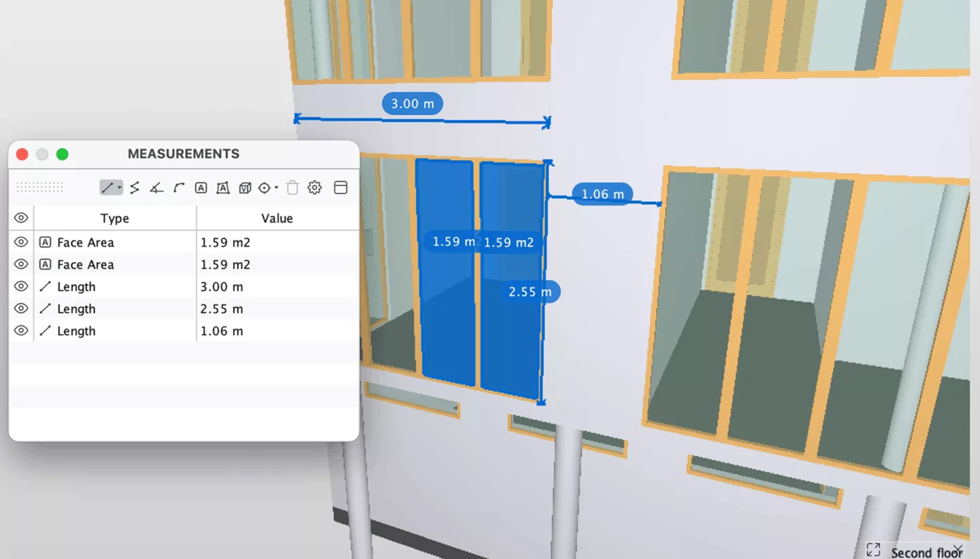980x559 pixels.
Task: Zoom Measurements window with green button
Action: [62, 154]
